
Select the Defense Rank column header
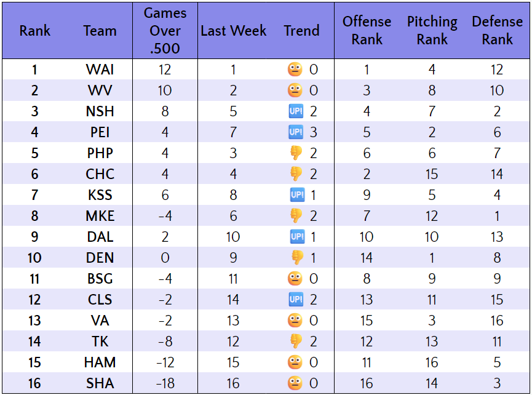(x=497, y=31)
